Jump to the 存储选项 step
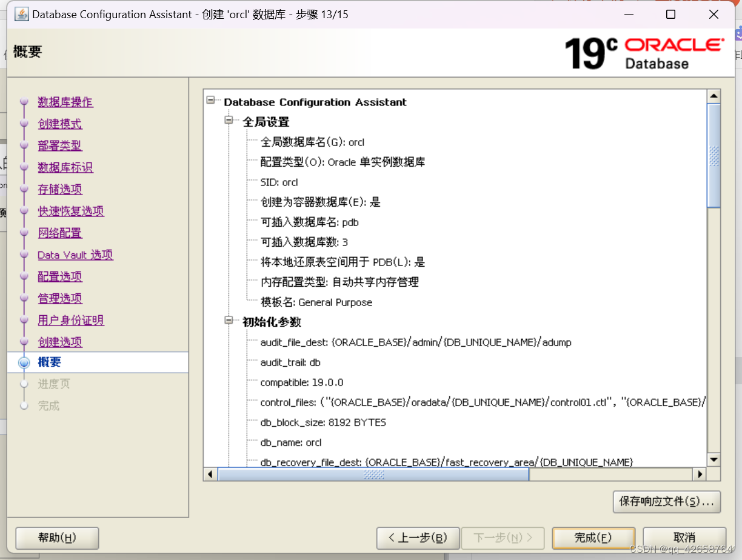742x560 pixels. (x=60, y=189)
